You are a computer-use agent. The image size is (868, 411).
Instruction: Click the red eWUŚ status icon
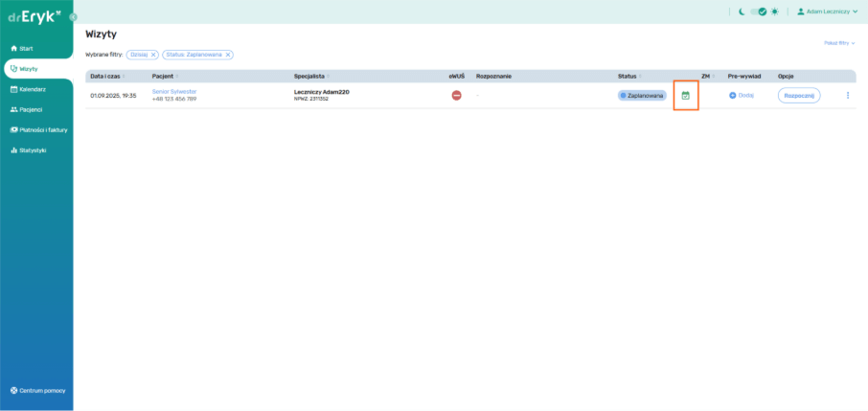[456, 95]
